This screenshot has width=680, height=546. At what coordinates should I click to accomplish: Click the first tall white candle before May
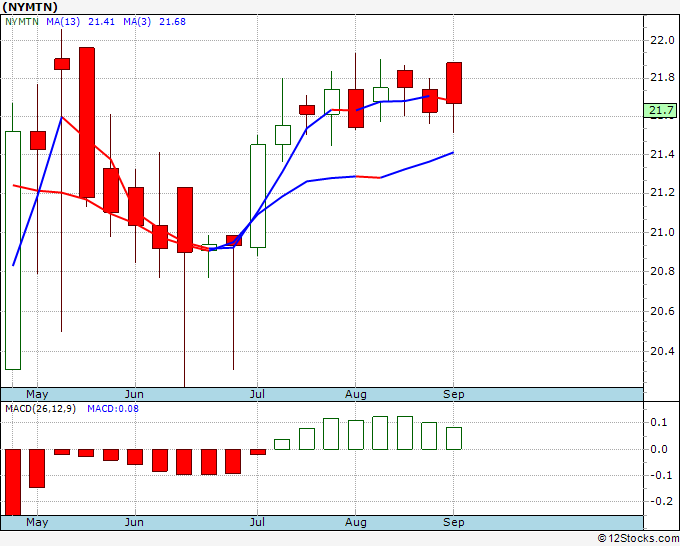pyautogui.click(x=13, y=250)
